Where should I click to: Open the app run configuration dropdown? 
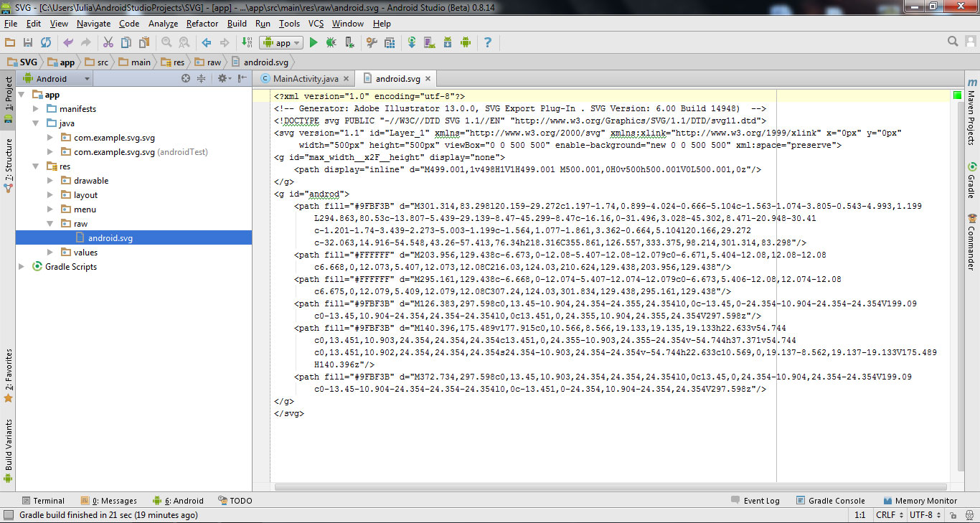(281, 43)
